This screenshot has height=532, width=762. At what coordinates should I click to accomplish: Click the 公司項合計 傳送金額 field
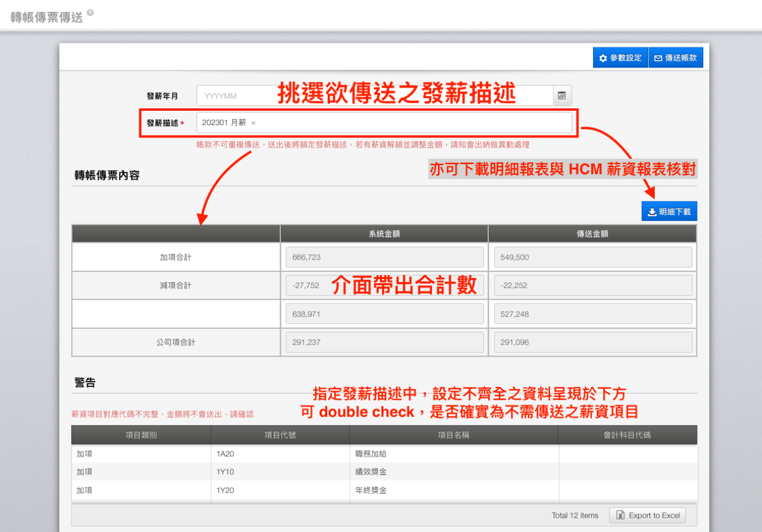click(x=593, y=342)
